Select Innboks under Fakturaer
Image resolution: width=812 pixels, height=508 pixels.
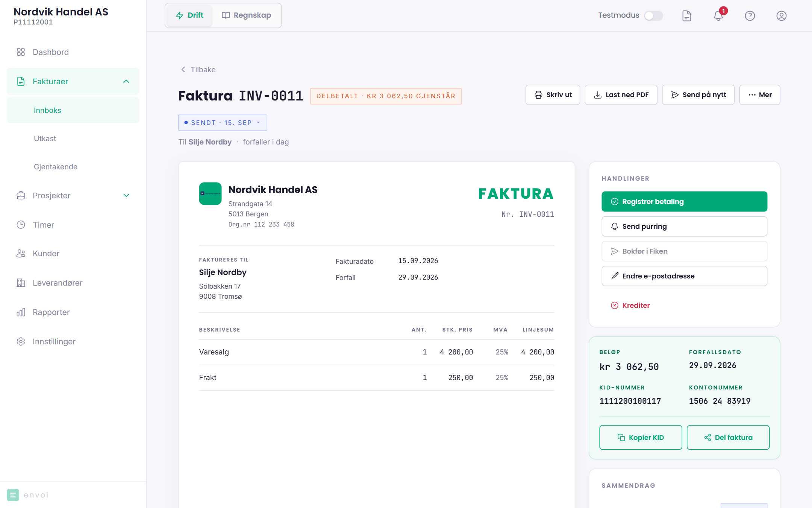point(73,110)
